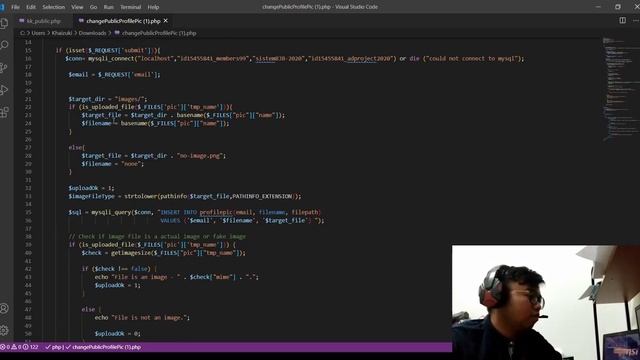This screenshot has width=640, height=360.
Task: Click the "File is not an image." echo
Action: click(142, 318)
